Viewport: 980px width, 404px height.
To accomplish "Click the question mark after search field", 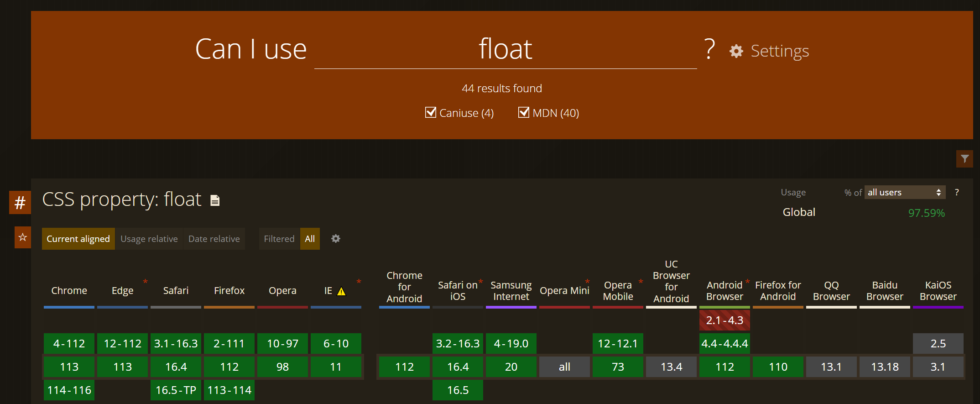I will [x=709, y=49].
